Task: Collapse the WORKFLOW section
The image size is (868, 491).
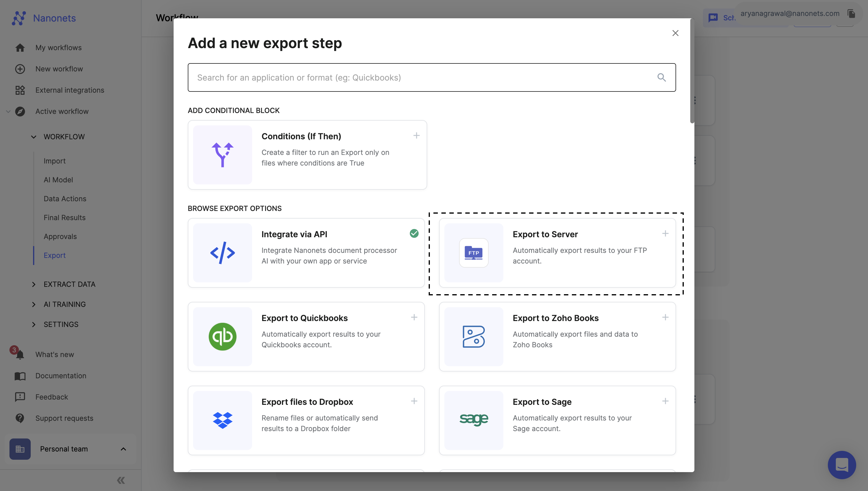Action: [x=34, y=137]
